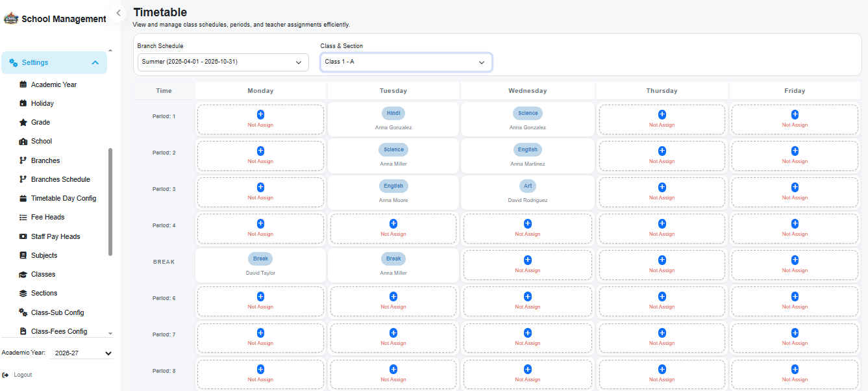Add assignment for Friday Period 2 plus icon
This screenshot has height=391, width=868.
795,151
